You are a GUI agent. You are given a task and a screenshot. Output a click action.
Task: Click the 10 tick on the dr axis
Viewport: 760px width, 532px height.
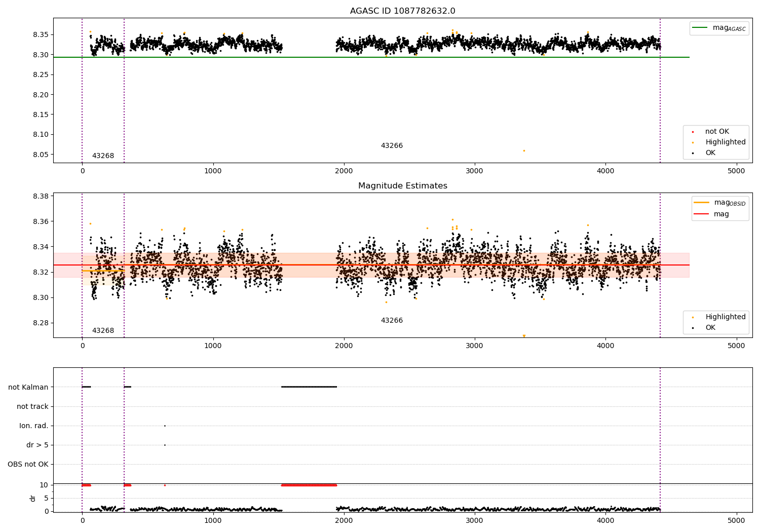click(45, 485)
